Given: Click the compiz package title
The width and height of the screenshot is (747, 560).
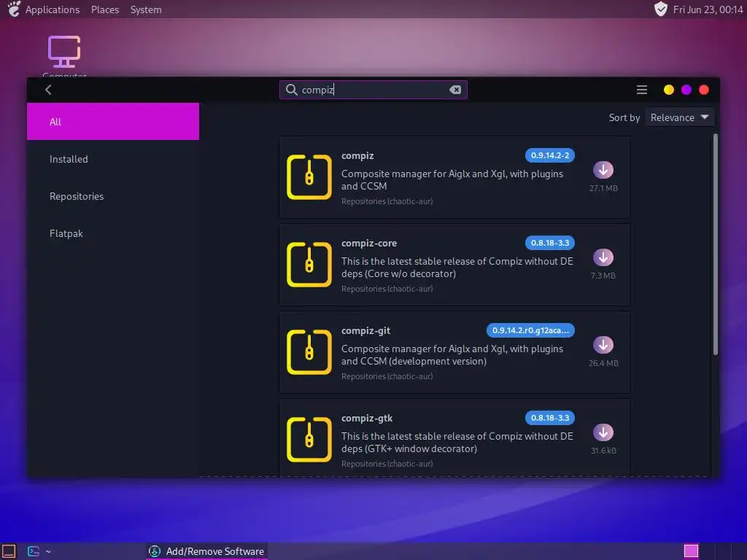Looking at the screenshot, I should pos(357,156).
